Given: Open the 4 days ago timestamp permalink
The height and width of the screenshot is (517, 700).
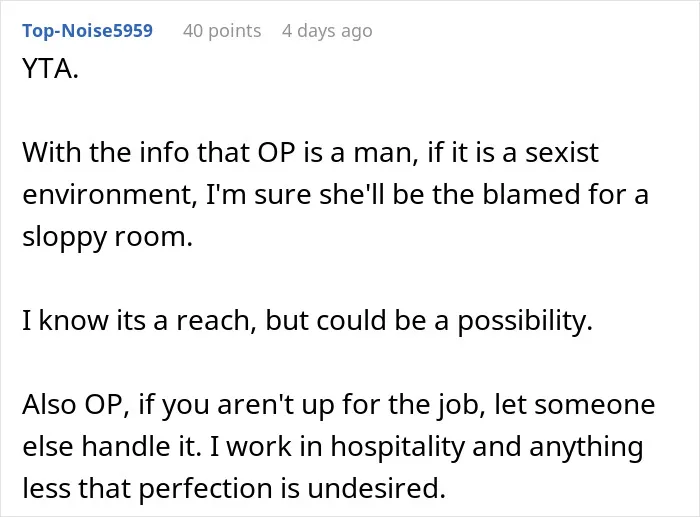Looking at the screenshot, I should pyautogui.click(x=327, y=31).
